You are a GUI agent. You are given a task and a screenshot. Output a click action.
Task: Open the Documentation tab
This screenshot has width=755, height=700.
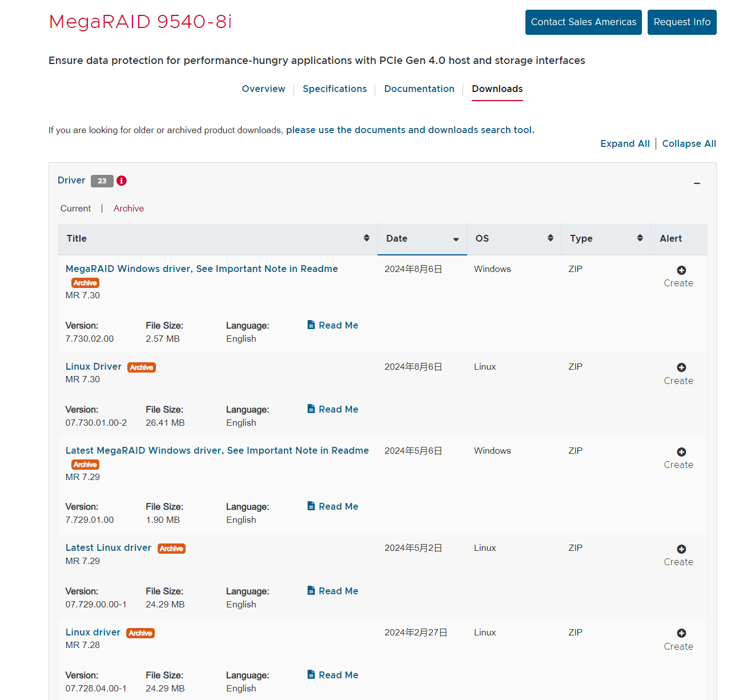pos(419,89)
